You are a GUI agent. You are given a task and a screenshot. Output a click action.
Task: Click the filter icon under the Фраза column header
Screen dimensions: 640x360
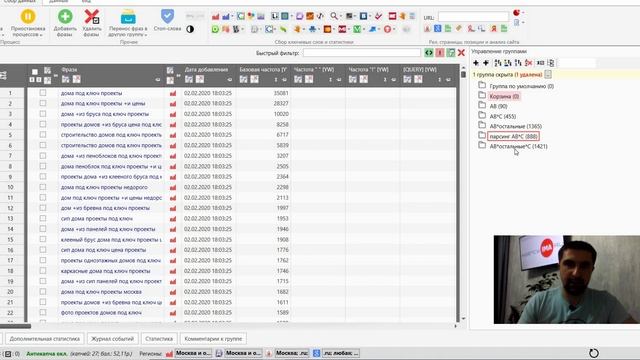(65, 79)
